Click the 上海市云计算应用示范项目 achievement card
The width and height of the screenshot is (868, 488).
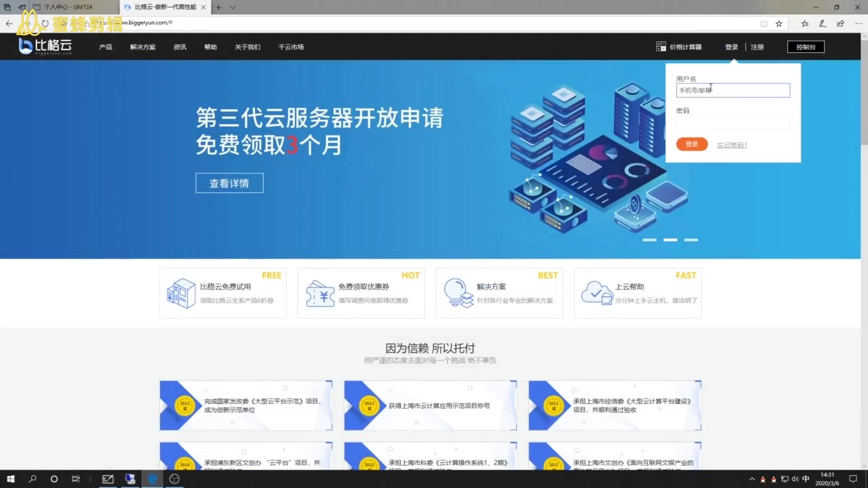click(431, 405)
